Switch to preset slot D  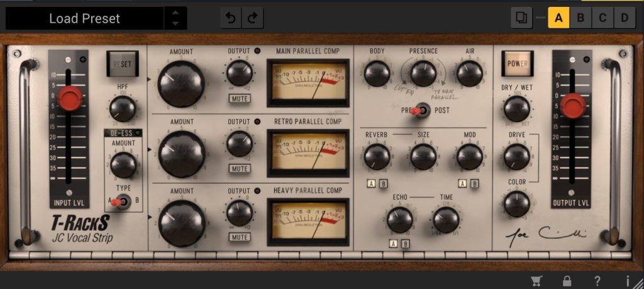click(625, 18)
